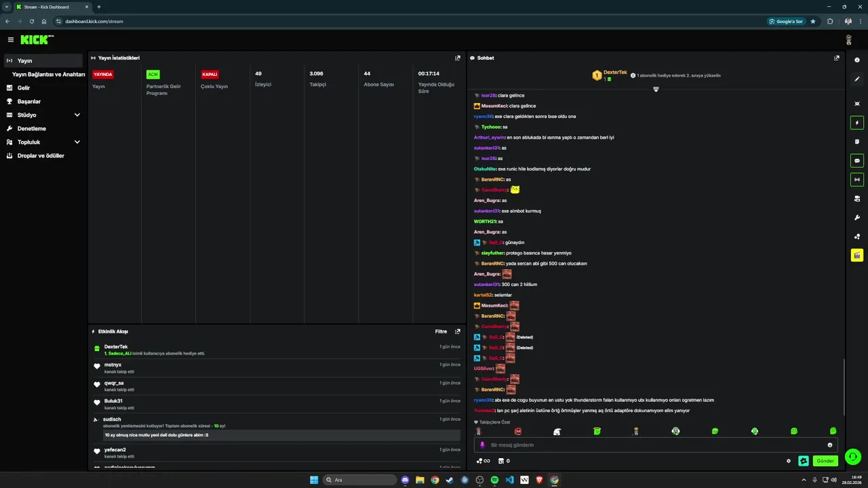868x488 pixels.
Task: Open the profile avatar in dashboard header
Action: (848, 40)
